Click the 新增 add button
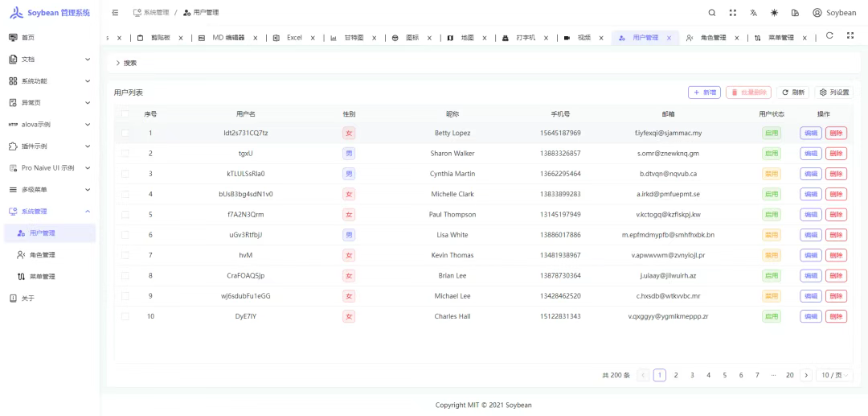 [704, 93]
